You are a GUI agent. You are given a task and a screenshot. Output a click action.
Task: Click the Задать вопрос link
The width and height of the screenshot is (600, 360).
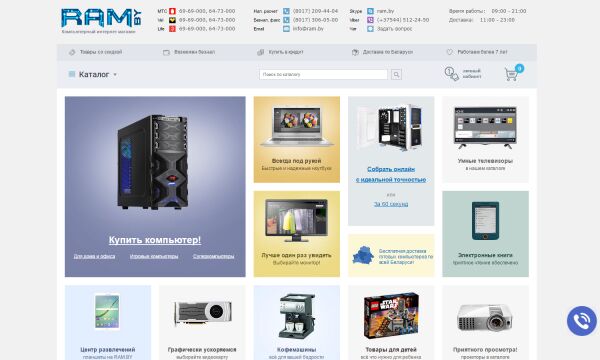click(x=395, y=29)
